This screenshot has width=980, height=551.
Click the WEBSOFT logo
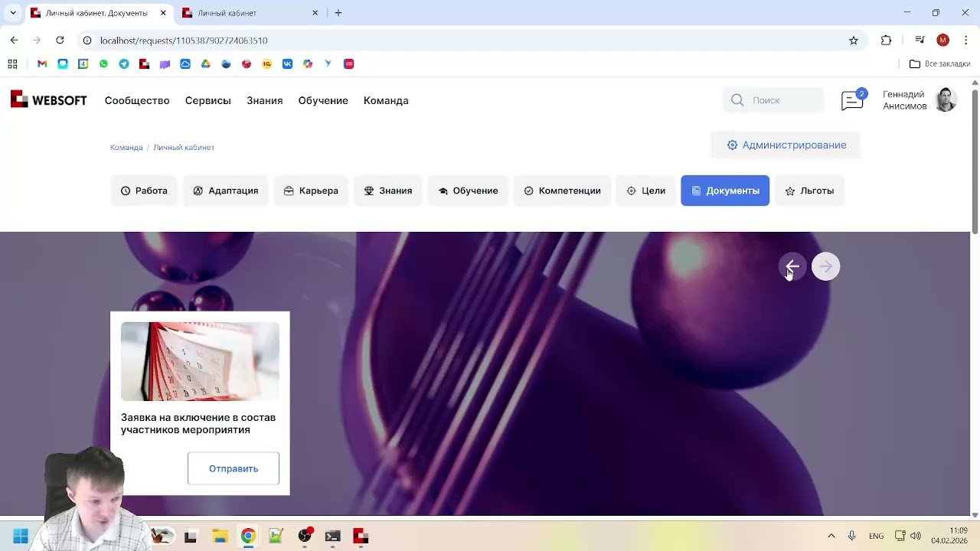(x=48, y=100)
